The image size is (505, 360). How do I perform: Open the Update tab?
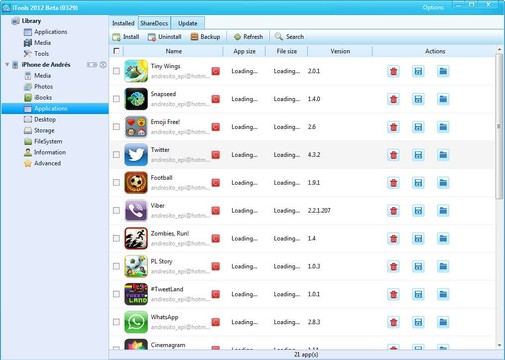[187, 23]
